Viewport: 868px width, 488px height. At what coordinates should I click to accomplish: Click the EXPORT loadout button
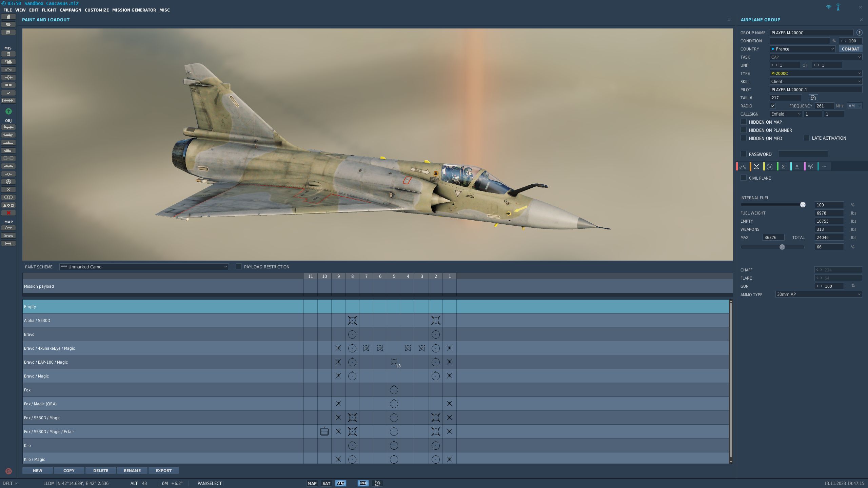point(163,470)
